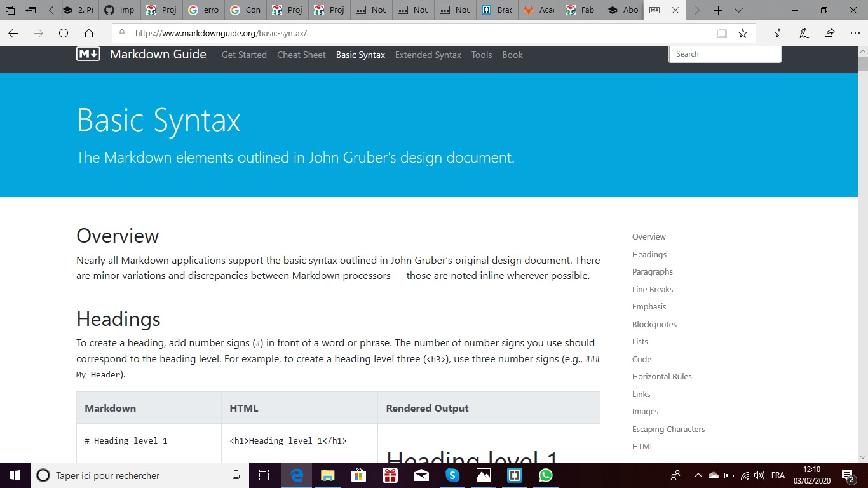Open Microsoft Store from the taskbar
Image resolution: width=868 pixels, height=488 pixels.
point(358,475)
